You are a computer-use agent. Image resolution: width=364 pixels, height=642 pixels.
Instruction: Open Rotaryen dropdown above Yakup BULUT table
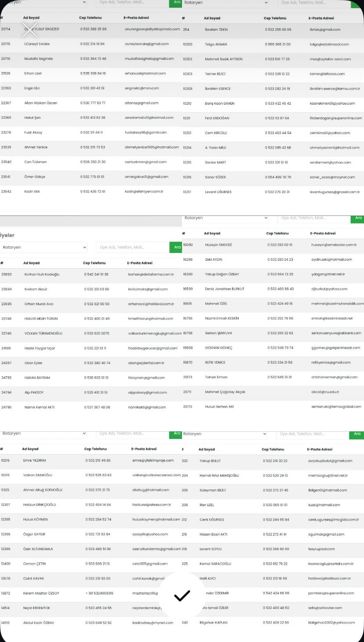point(224,434)
